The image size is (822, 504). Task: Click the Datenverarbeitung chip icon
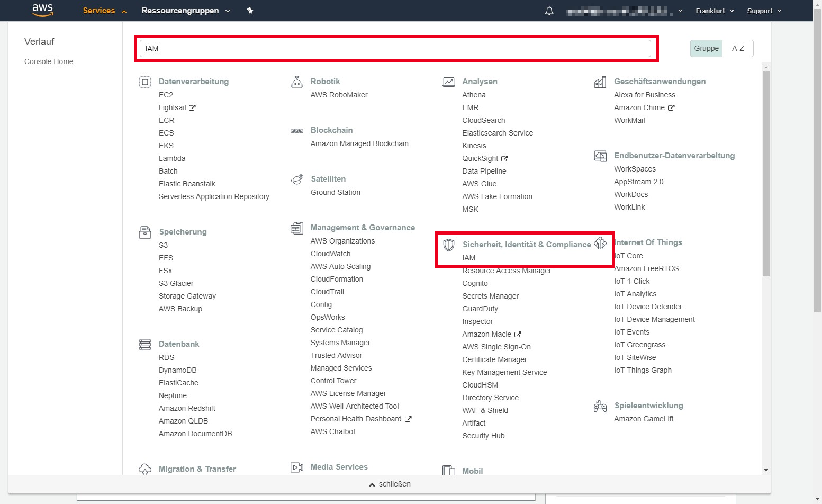point(144,82)
